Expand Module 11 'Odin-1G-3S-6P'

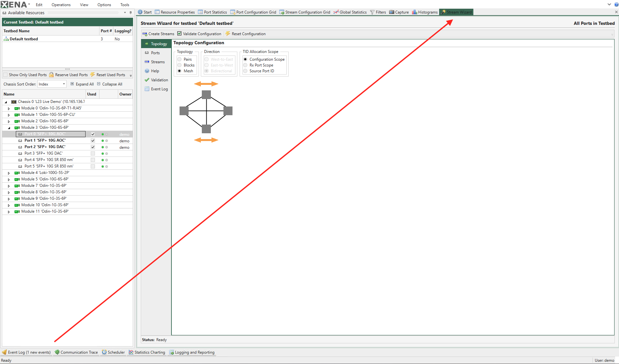pyautogui.click(x=9, y=212)
